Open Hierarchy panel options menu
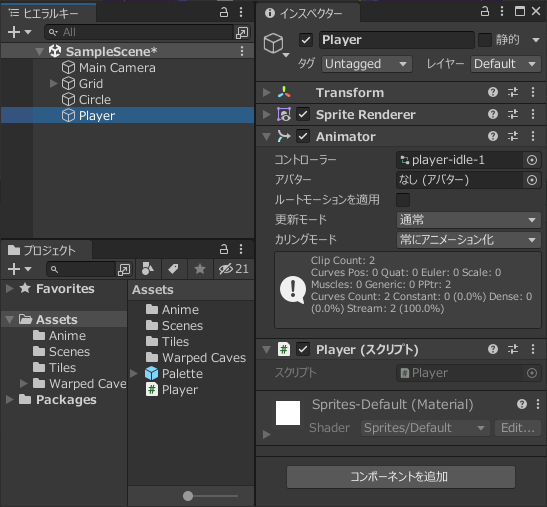 [x=241, y=13]
